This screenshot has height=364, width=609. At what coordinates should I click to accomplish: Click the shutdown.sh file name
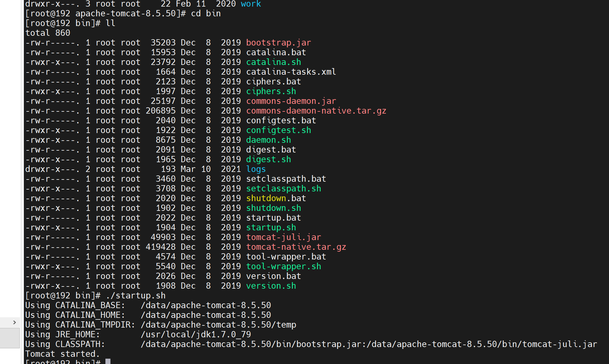[273, 208]
